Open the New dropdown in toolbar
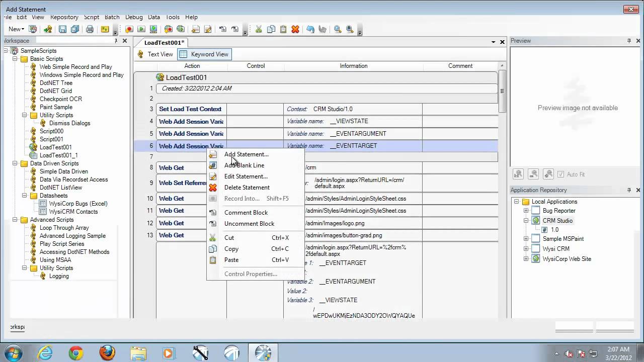 (16, 29)
